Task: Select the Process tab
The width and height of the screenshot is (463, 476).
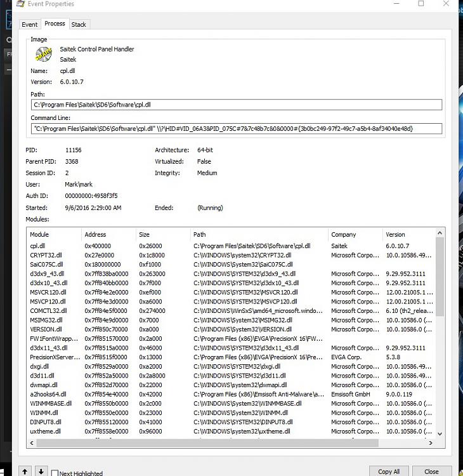Action: [x=55, y=23]
